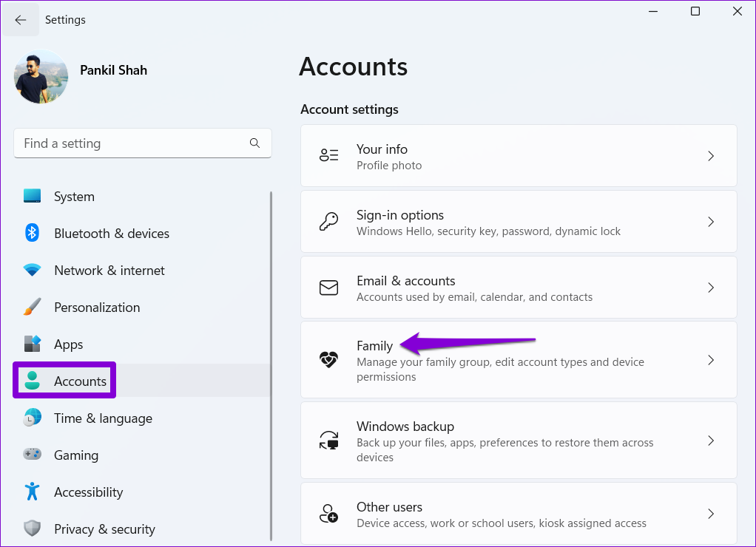Expand Sign-in options chevron arrow

tap(710, 222)
